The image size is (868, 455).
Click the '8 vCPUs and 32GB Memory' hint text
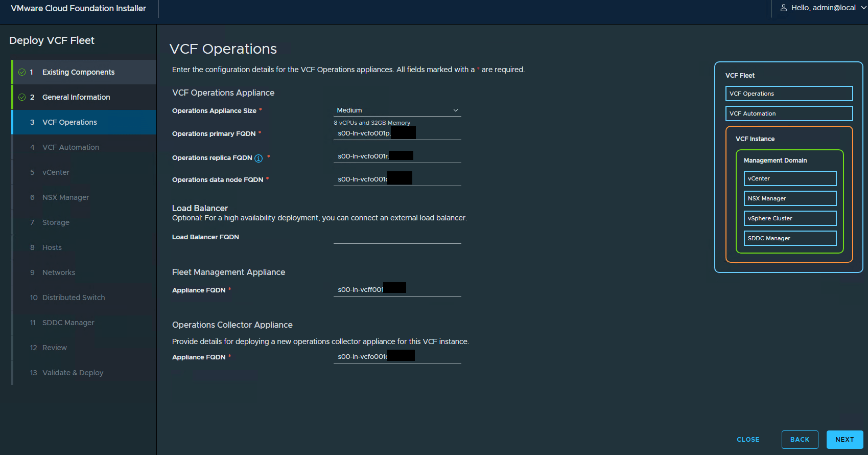[x=372, y=123]
